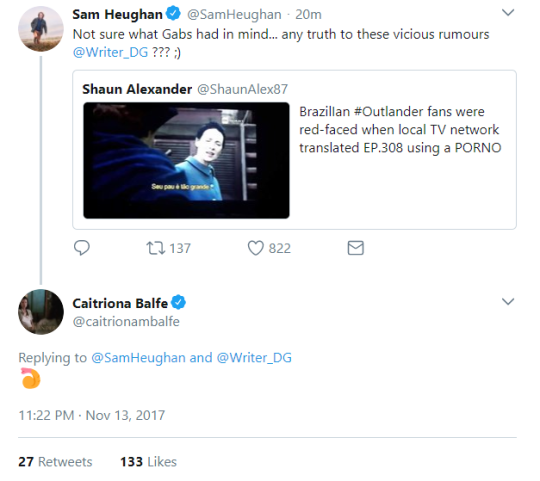Screen dimensions: 540x481
Task: Open @Writer_DG mention in Sam's tweet
Action: pyautogui.click(x=110, y=52)
